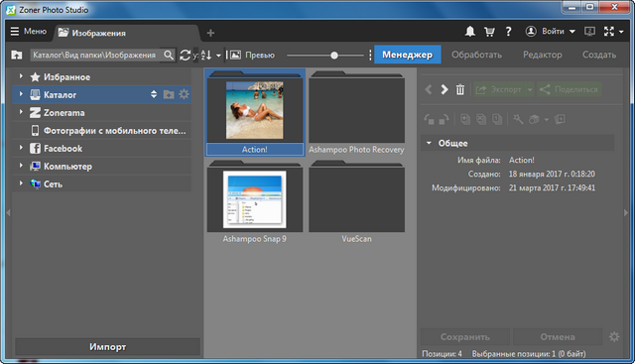
Task: Click the catalog path input field
Action: tap(96, 55)
